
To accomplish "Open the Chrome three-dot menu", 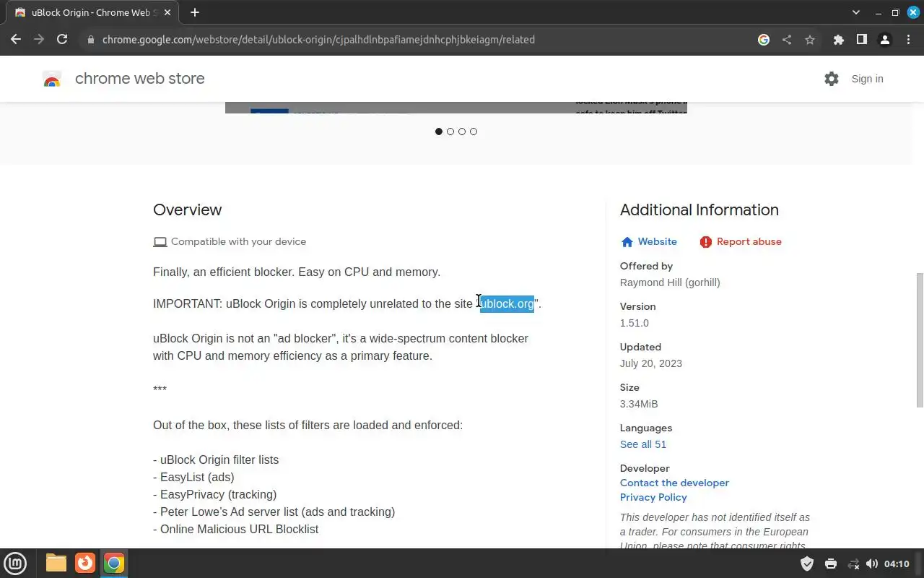I will click(908, 40).
